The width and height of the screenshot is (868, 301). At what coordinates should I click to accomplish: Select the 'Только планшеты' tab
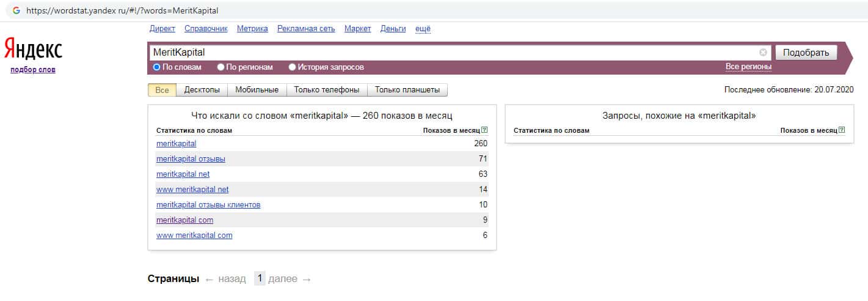(x=407, y=90)
